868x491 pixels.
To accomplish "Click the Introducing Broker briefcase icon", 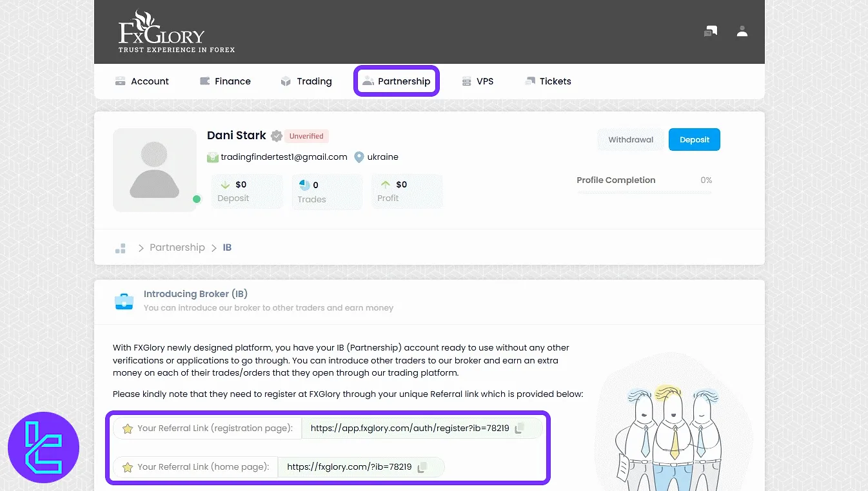I will coord(124,301).
